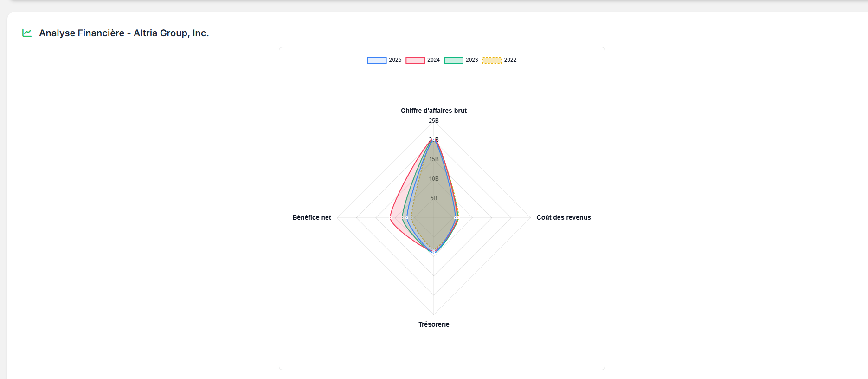Toggle the dashed yellow 2022 legend box
The width and height of the screenshot is (868, 379).
[492, 60]
